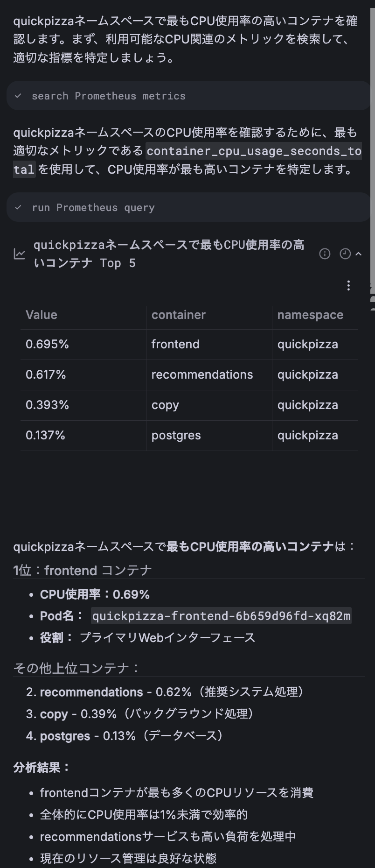Screen dimensions: 375x868
Task: Sort table by Value column header
Action: pyautogui.click(x=42, y=315)
